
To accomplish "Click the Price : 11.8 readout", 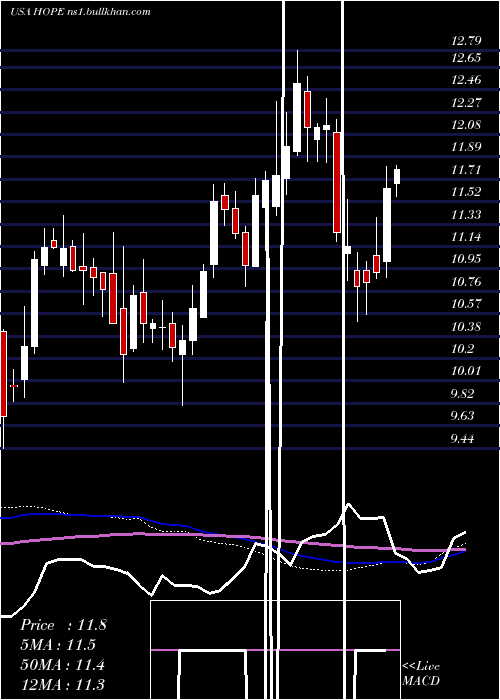I will point(63,625).
